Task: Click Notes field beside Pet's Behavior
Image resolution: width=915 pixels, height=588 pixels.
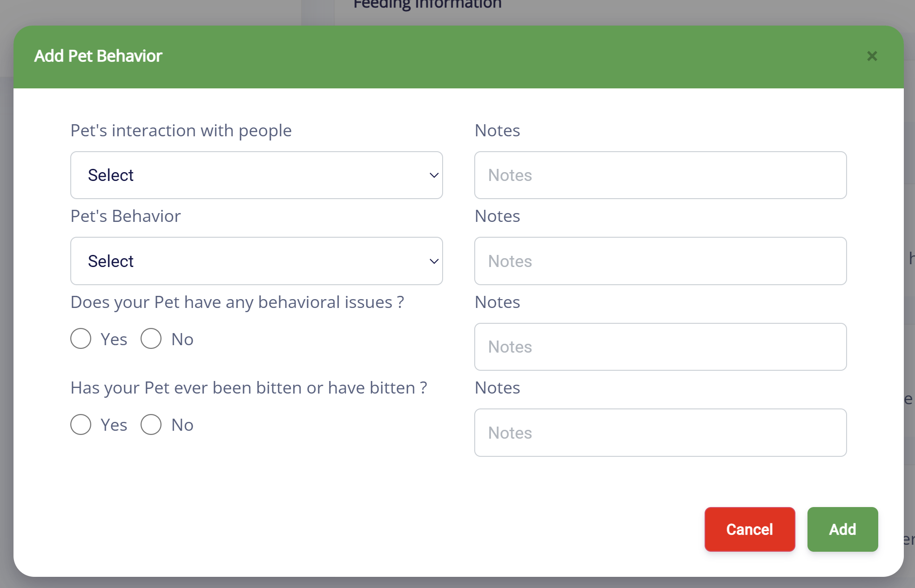Action: pos(660,261)
